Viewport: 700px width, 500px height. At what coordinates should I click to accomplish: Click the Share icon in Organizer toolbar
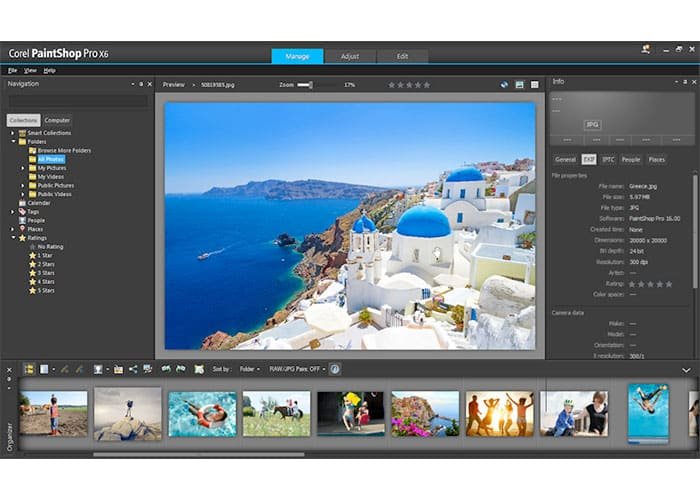point(132,369)
